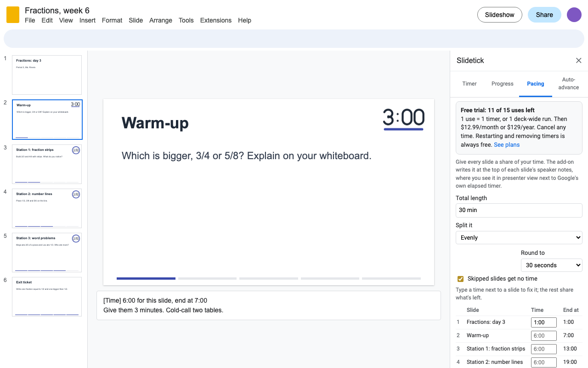This screenshot has height=368, width=588.
Task: Click the progress bar on the slide
Action: tap(269, 278)
